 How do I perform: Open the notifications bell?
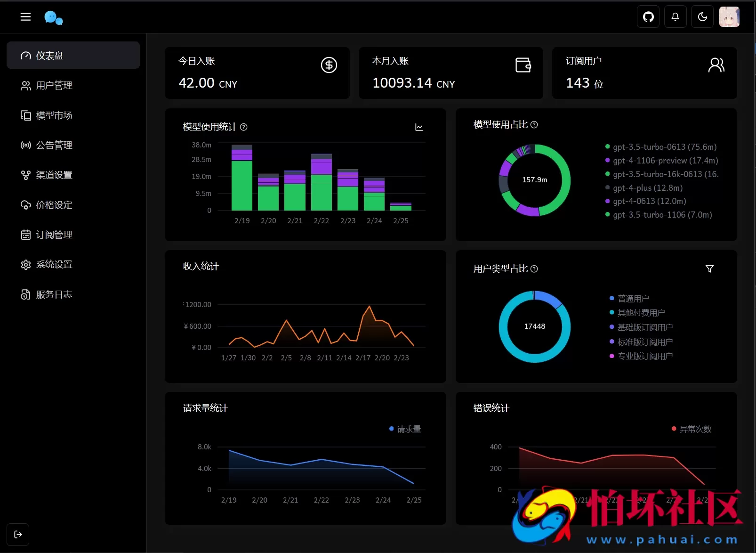pyautogui.click(x=675, y=17)
